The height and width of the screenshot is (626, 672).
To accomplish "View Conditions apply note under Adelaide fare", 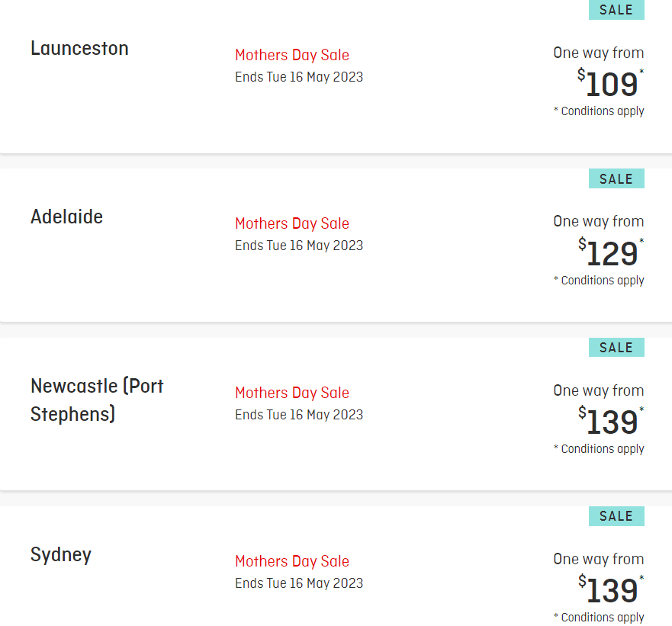I will point(599,281).
